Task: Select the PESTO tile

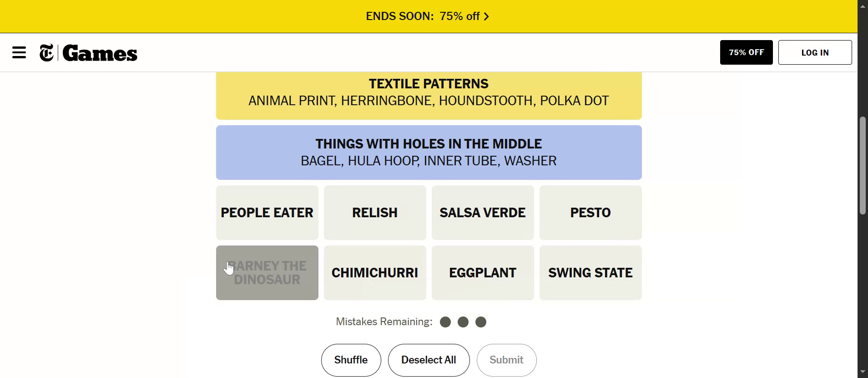Action: (x=590, y=213)
